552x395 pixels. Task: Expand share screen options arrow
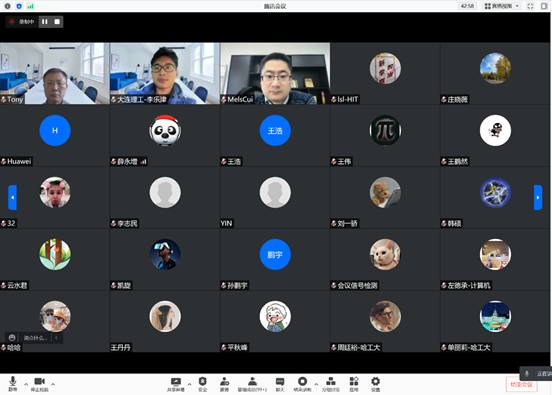coord(189,384)
